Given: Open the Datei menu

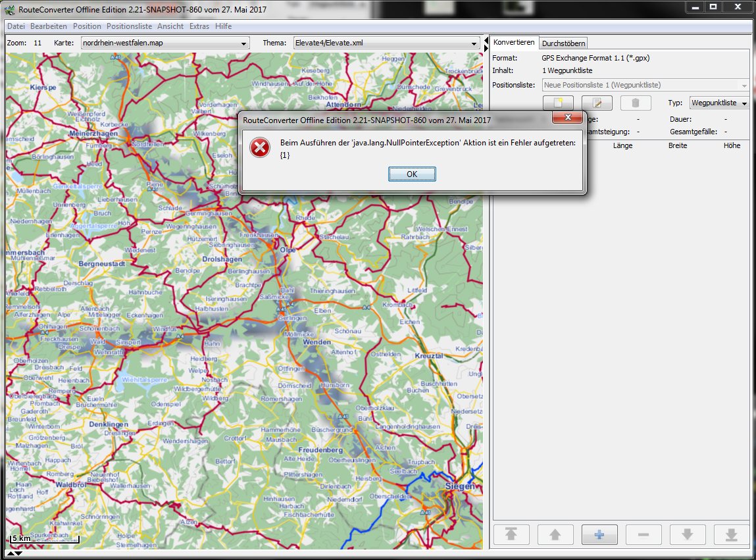Looking at the screenshot, I should coord(16,26).
